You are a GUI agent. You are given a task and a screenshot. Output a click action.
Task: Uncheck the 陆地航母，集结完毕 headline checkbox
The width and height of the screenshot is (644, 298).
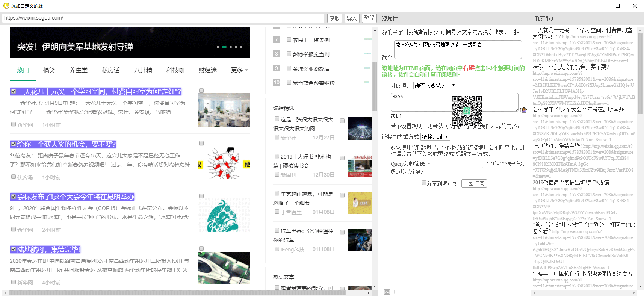pos(14,249)
